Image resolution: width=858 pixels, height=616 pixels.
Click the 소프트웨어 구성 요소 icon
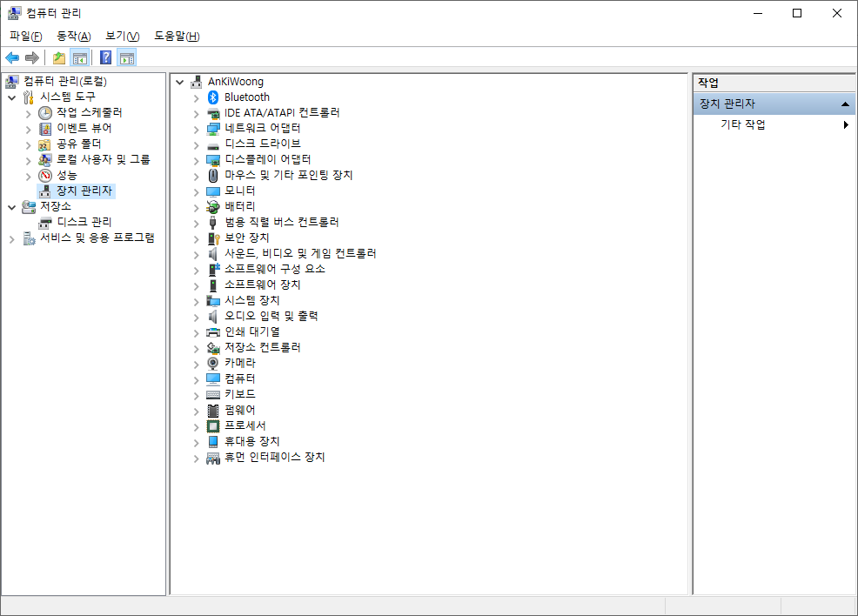coord(213,270)
